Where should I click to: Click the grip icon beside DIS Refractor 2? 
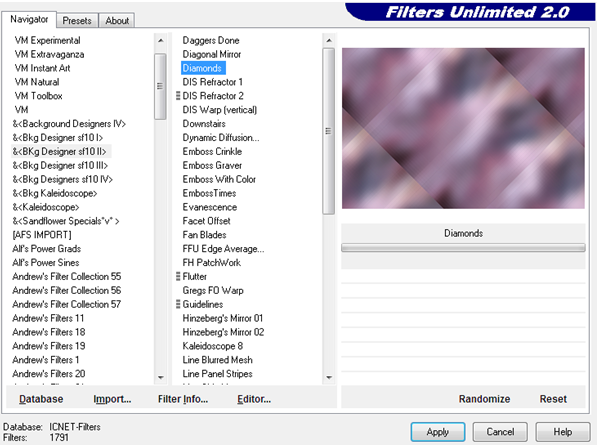(178, 96)
